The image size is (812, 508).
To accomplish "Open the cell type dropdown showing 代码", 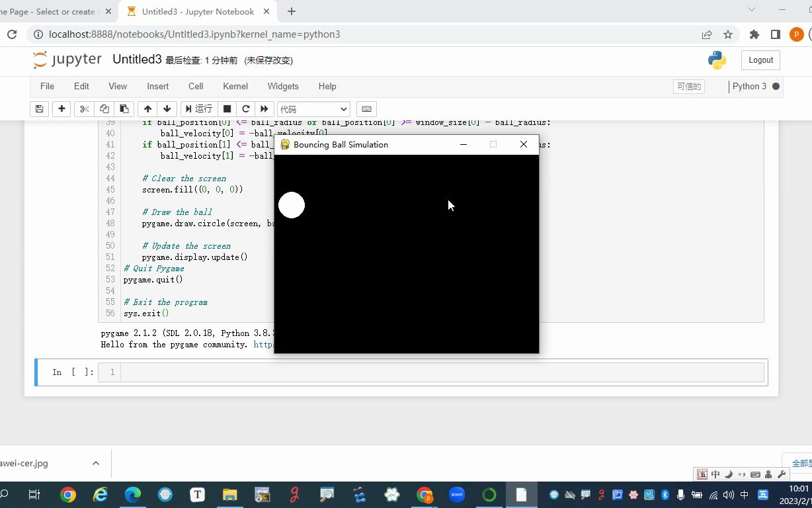I will (x=313, y=108).
